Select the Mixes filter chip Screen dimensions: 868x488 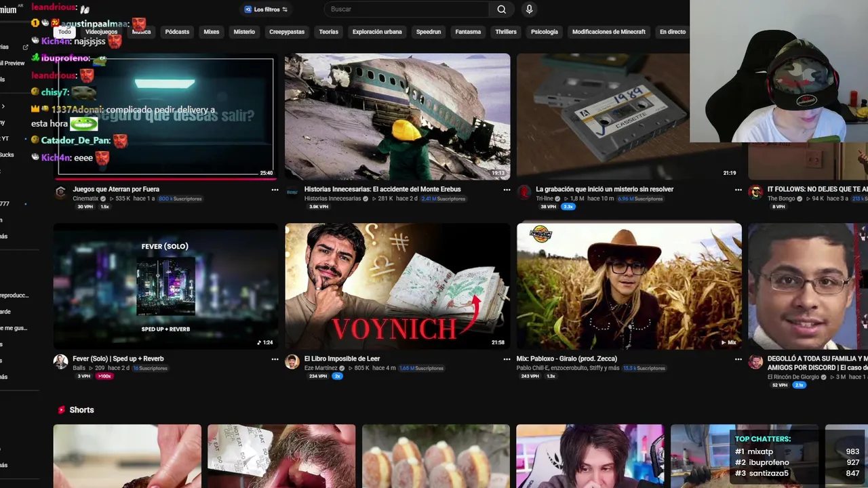212,32
